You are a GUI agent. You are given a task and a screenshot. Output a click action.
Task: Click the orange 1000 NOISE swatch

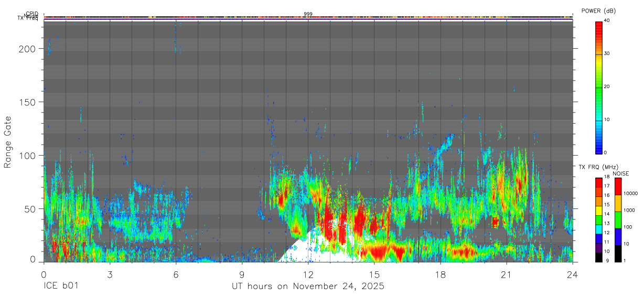pos(618,203)
